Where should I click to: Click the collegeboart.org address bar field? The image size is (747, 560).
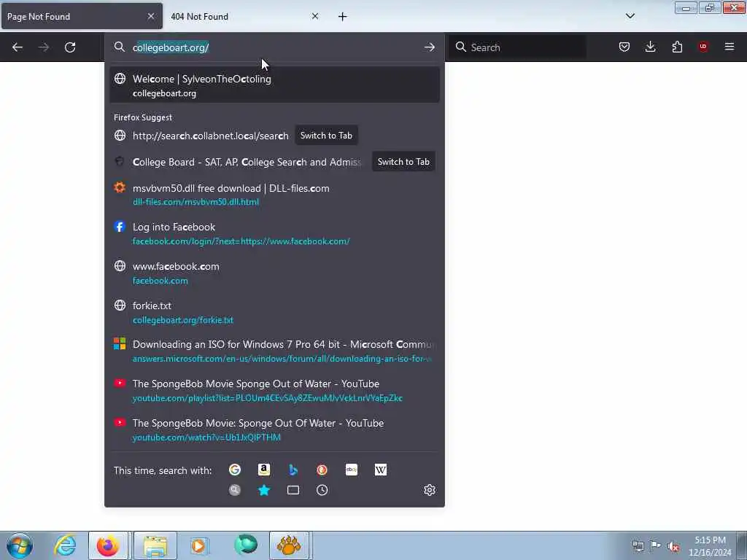(x=274, y=47)
